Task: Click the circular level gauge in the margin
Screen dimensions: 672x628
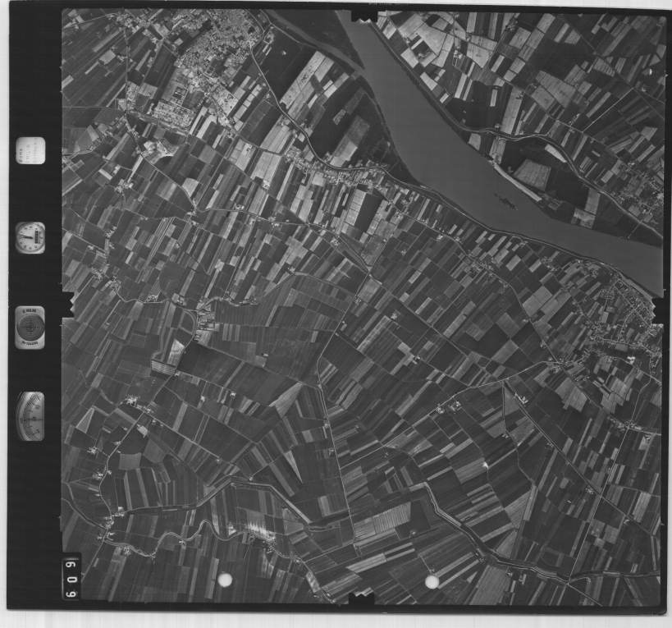Action: pos(30,327)
